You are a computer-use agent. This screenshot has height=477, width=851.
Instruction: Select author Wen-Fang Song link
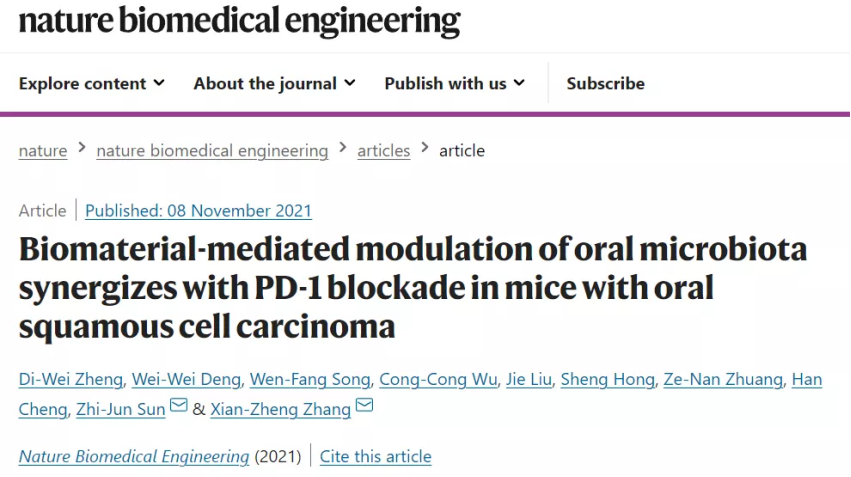click(310, 379)
